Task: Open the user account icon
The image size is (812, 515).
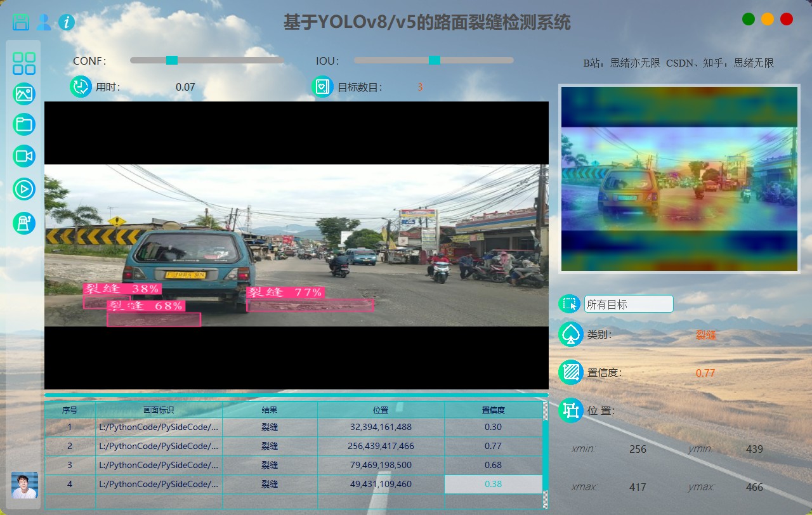Action: click(44, 23)
